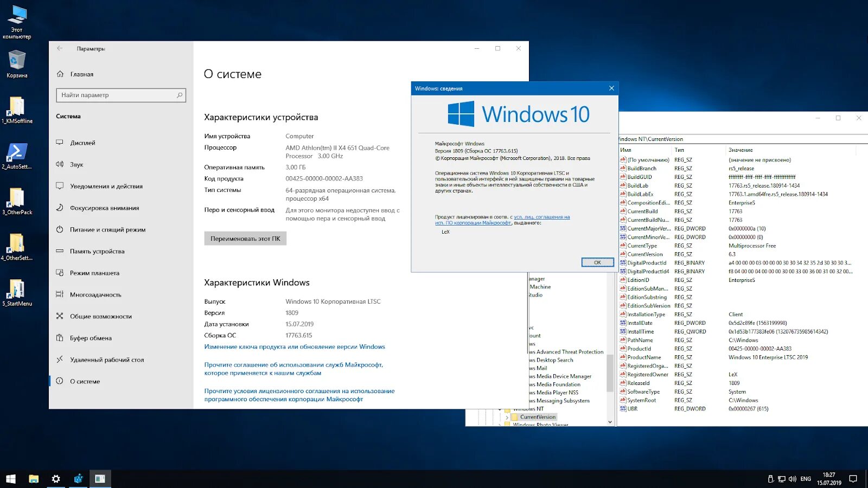Select the Advanced Threat Protection registry key
This screenshot has height=488, width=868.
coord(566,352)
